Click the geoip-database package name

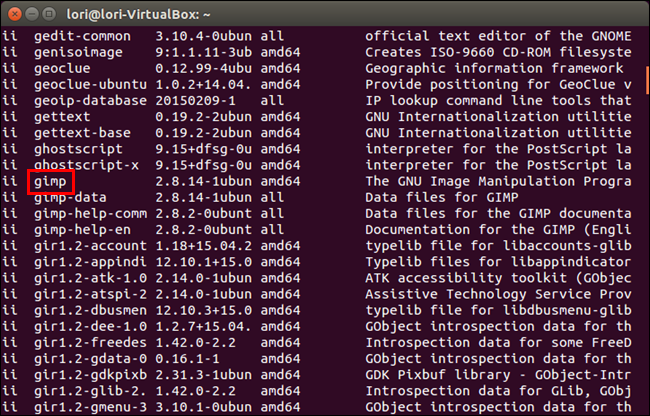(x=91, y=101)
